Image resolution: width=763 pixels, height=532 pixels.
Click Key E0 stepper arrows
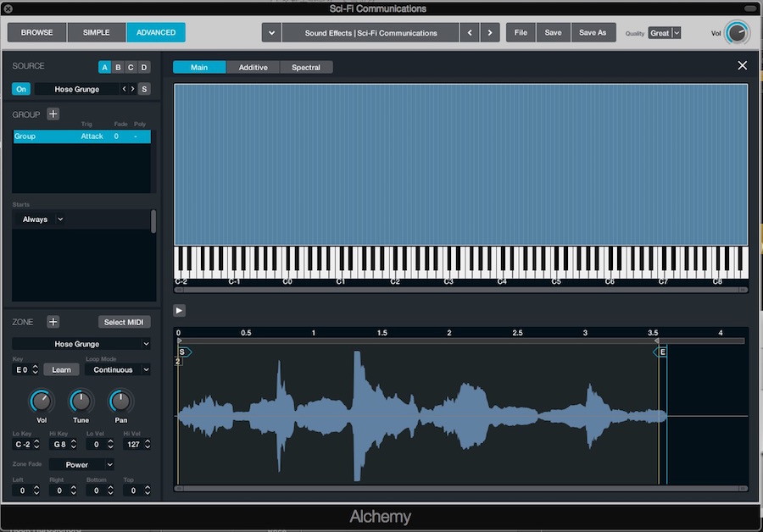35,369
